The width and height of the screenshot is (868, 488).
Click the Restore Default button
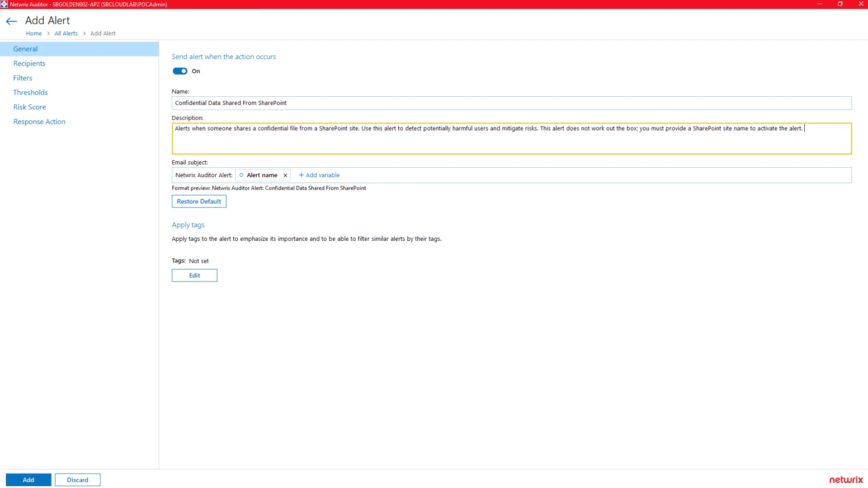[199, 202]
